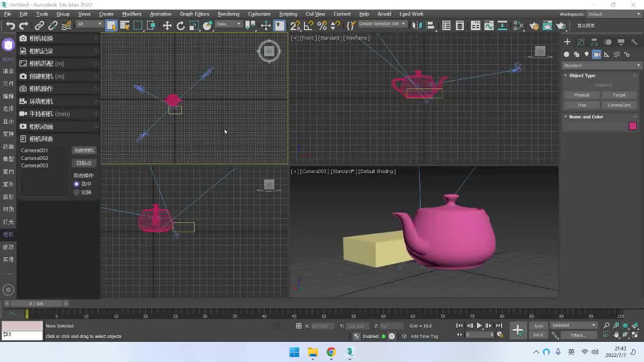The height and width of the screenshot is (362, 644).
Task: Select the Lights category icon
Action: pos(587,54)
